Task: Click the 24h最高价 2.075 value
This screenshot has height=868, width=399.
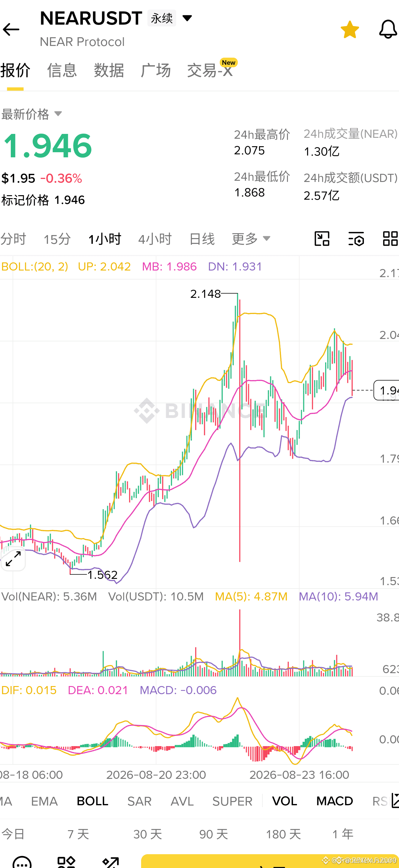Action: (x=250, y=150)
